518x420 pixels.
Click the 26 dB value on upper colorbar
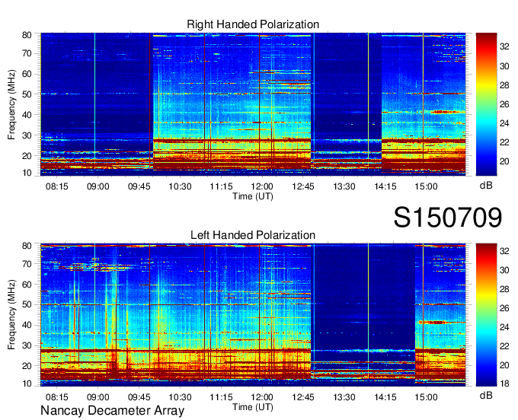point(504,104)
